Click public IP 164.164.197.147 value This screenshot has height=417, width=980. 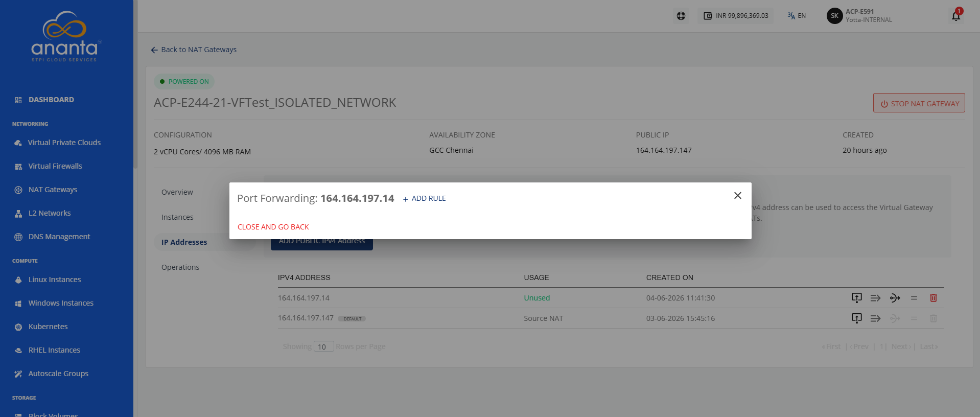click(x=664, y=150)
